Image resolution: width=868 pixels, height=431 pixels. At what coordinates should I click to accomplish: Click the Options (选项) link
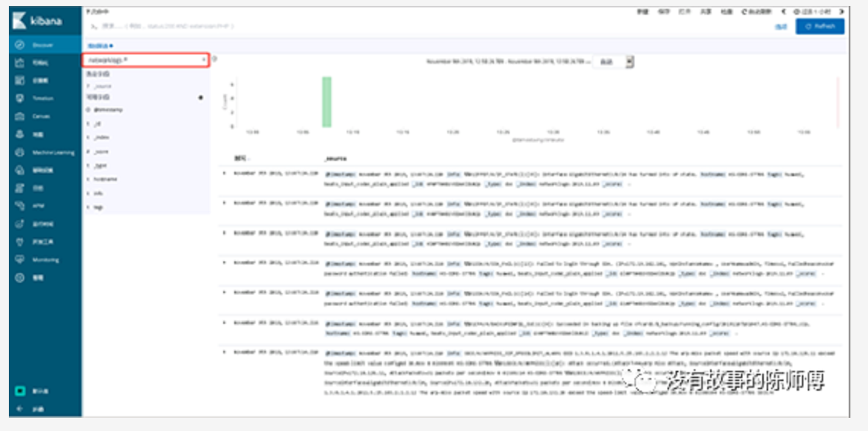point(781,26)
